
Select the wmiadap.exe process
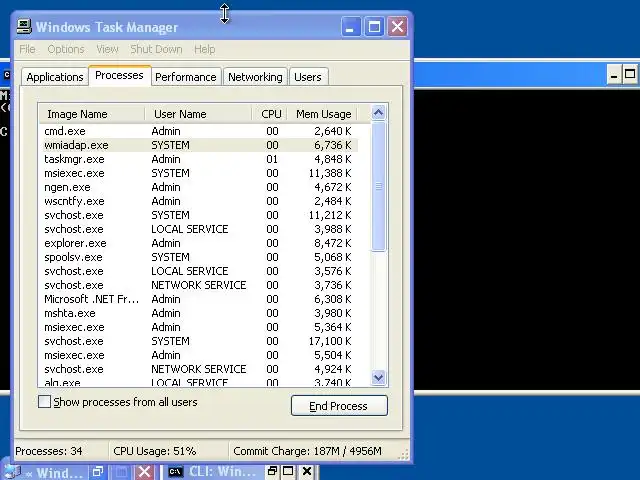coord(199,145)
